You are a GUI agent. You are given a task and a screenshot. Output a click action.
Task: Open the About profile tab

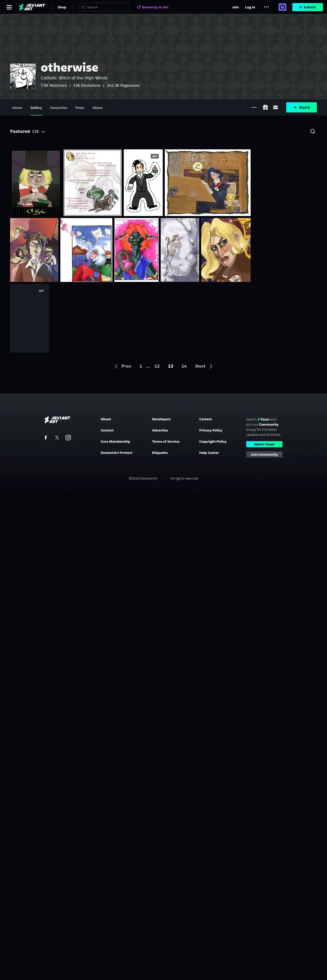(98, 108)
